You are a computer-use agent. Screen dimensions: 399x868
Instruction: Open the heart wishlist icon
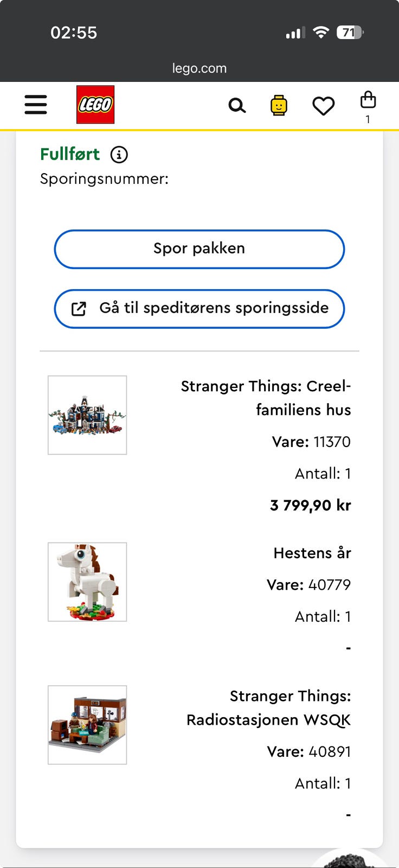[x=323, y=106]
